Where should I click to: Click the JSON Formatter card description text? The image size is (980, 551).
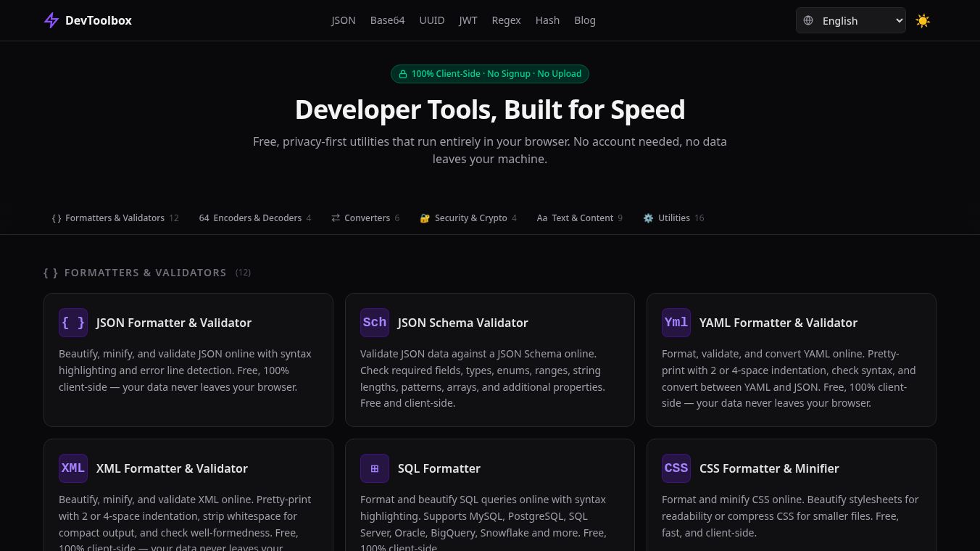click(186, 370)
